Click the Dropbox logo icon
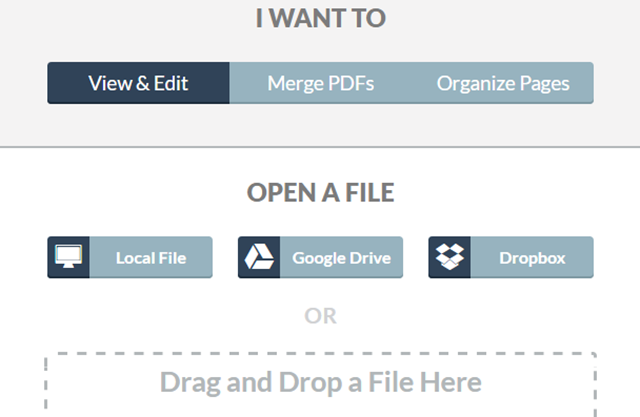The width and height of the screenshot is (640, 417). coord(449,257)
